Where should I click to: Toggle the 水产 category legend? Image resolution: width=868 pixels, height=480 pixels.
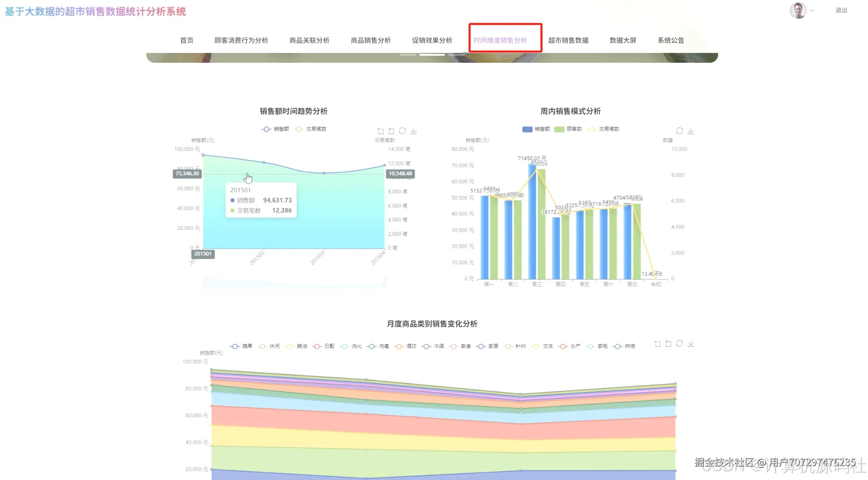pyautogui.click(x=569, y=346)
